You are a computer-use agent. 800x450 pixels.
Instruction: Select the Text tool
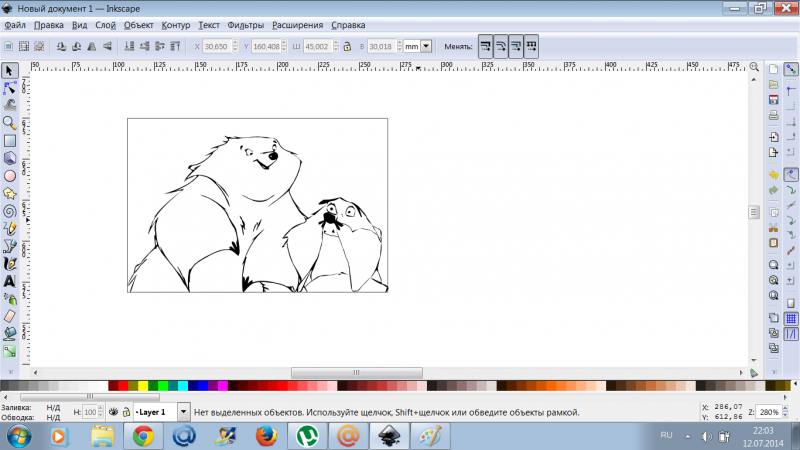(10, 281)
